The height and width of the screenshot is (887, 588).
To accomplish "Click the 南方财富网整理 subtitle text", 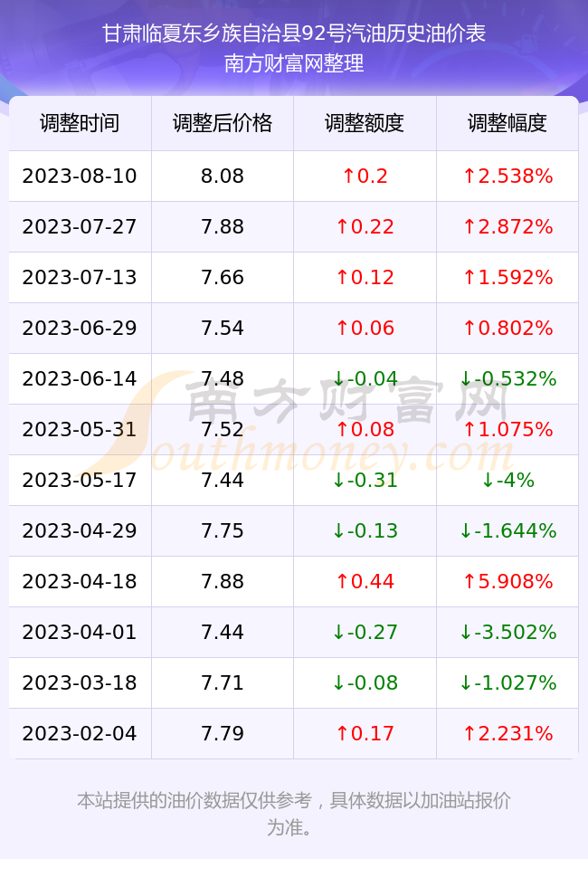I will [294, 63].
